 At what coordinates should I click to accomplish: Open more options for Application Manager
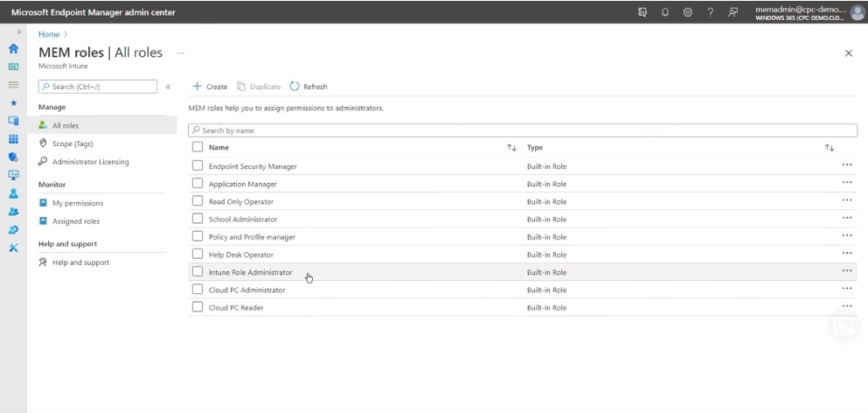tap(847, 182)
